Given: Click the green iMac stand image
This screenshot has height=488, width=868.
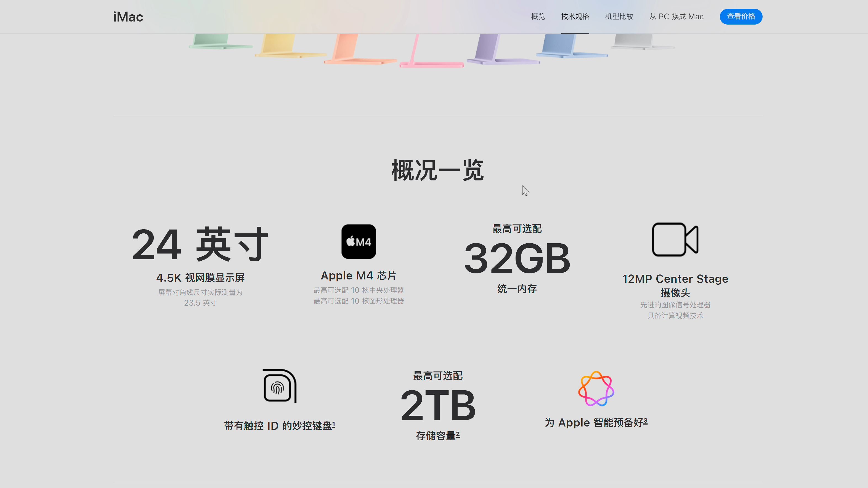Looking at the screenshot, I should [220, 41].
